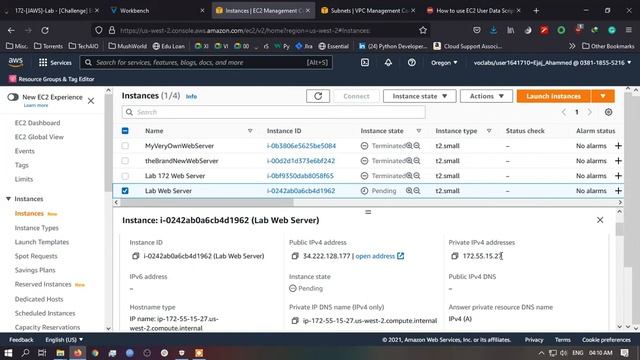
Task: Uncheck the Lab Web Server checkbox
Action: pos(125,191)
